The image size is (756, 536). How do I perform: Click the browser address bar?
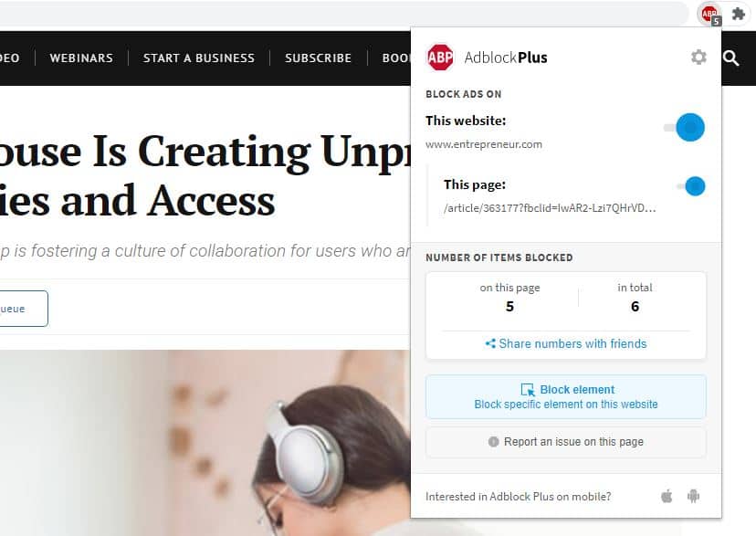click(343, 14)
